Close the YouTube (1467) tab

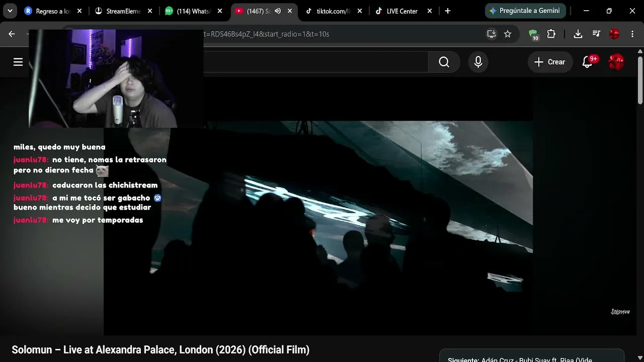(290, 11)
